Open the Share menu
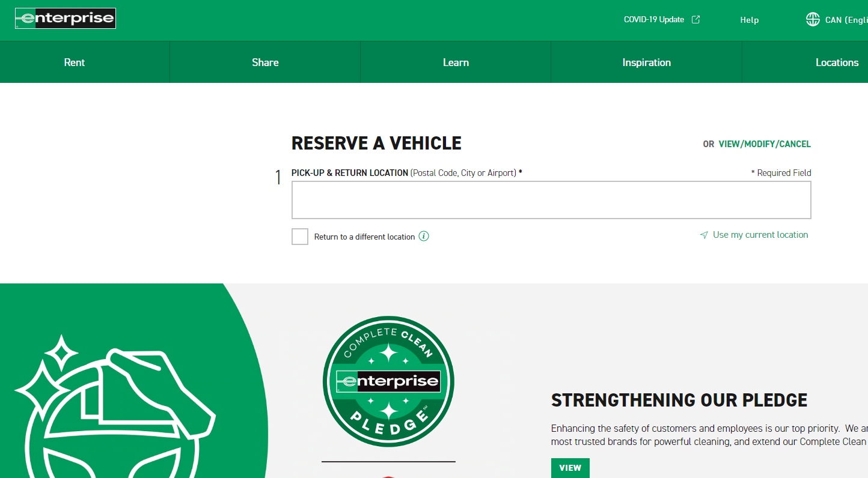Screen dimensions: 868x478 tap(265, 62)
